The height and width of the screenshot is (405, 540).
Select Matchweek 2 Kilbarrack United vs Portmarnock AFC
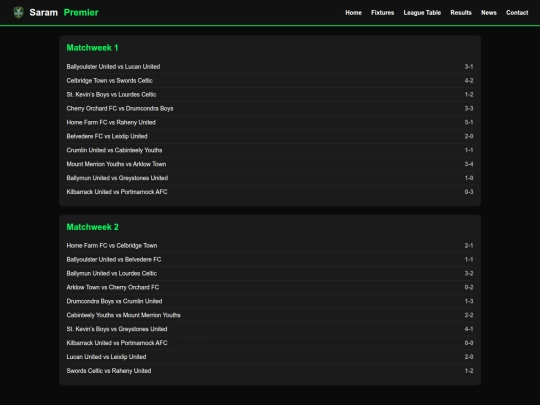coord(270,343)
